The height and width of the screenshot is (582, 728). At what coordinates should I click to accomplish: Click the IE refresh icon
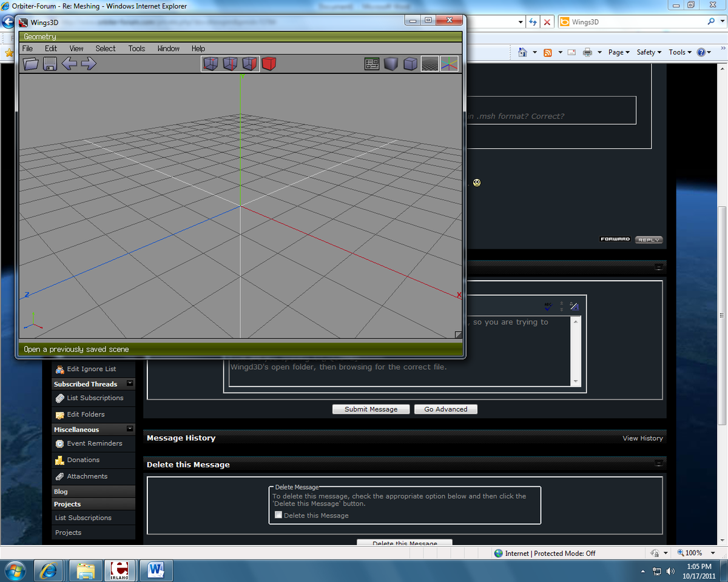point(533,22)
